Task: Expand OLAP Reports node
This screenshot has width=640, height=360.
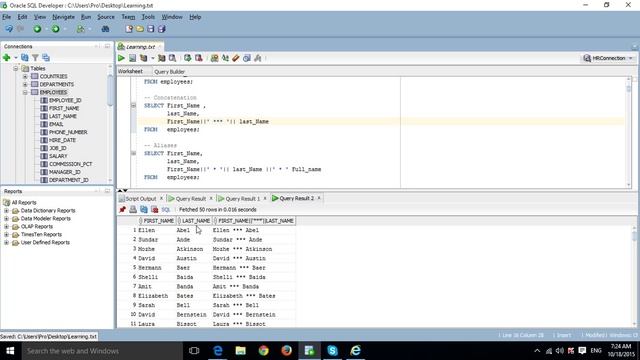Action: tap(6, 227)
